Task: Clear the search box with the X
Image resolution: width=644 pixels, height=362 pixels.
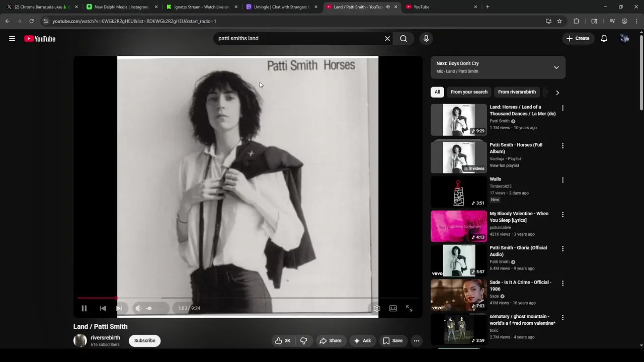Action: click(x=387, y=39)
